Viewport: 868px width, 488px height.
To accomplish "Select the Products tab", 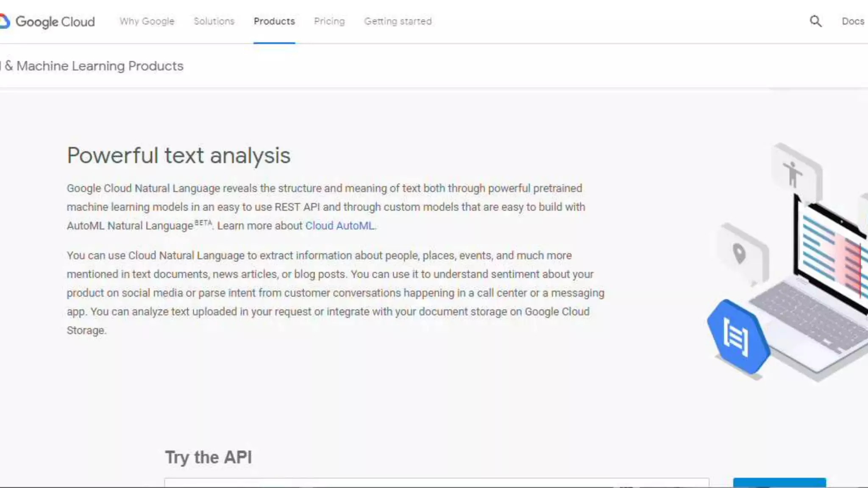I will [274, 21].
